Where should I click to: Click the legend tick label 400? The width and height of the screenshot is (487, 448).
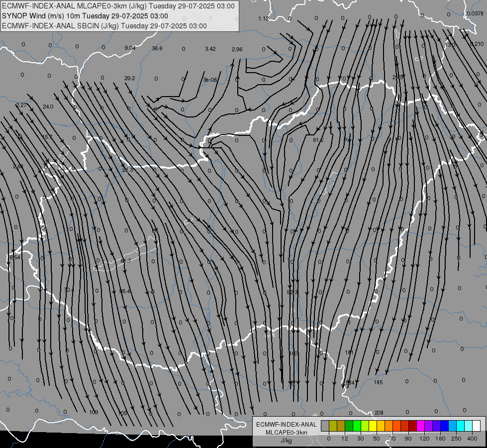pyautogui.click(x=472, y=439)
